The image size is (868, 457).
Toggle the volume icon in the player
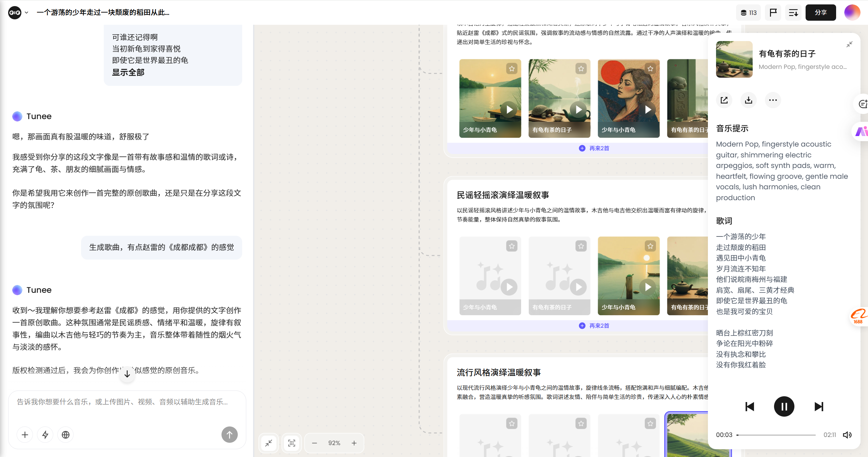(x=847, y=435)
